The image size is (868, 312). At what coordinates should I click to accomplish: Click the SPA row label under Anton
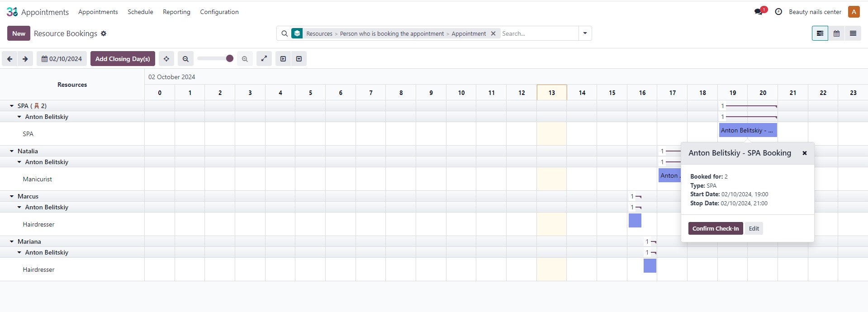tap(28, 134)
